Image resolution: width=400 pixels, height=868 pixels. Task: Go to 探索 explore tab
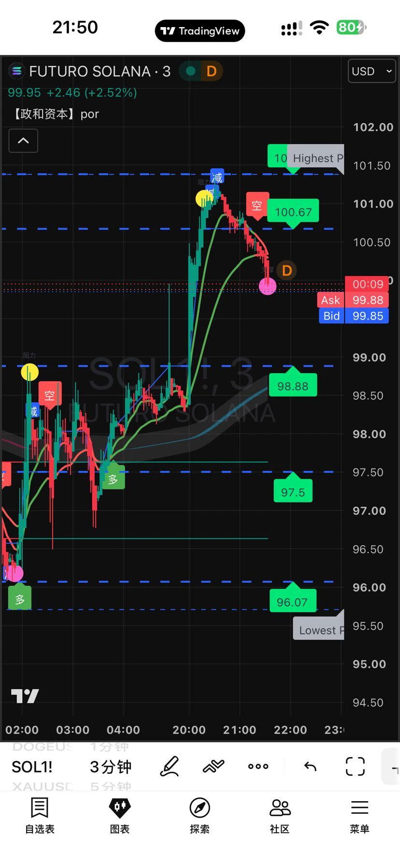pyautogui.click(x=200, y=816)
